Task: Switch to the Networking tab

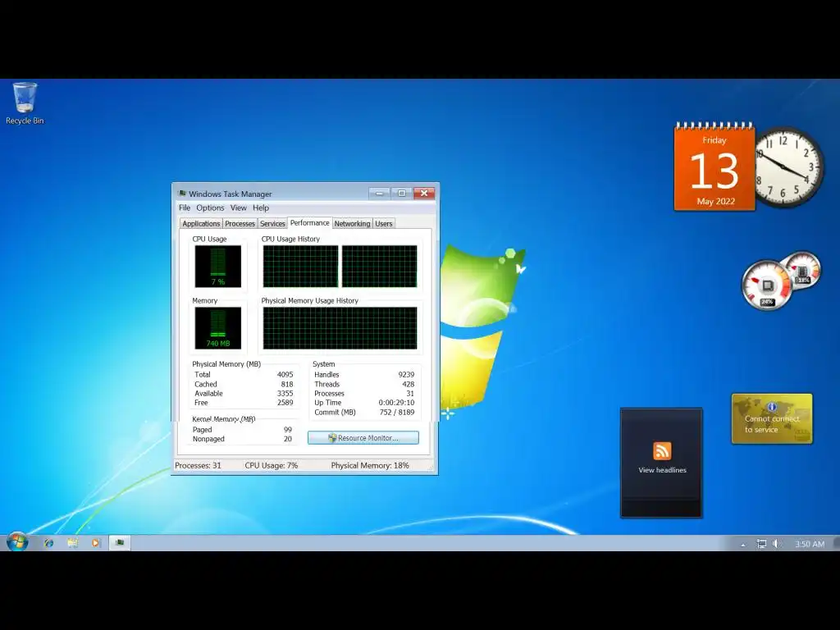Action: click(x=352, y=223)
